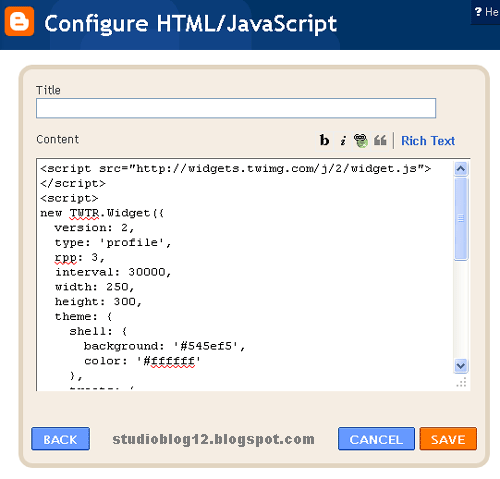The height and width of the screenshot is (479, 500).
Task: Click the line "shell: {"
Action: (98, 331)
